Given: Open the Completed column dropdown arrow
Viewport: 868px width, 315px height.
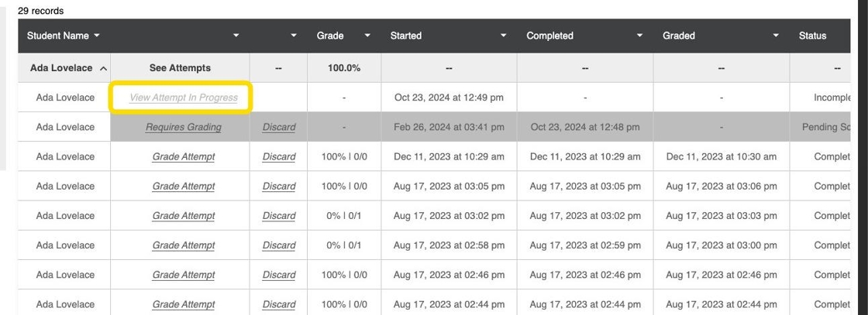Looking at the screenshot, I should coord(640,36).
